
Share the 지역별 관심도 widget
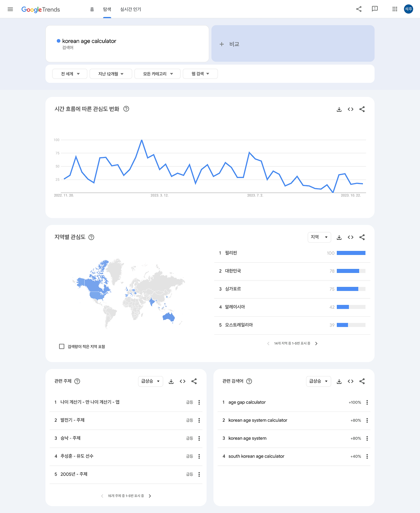coord(362,237)
